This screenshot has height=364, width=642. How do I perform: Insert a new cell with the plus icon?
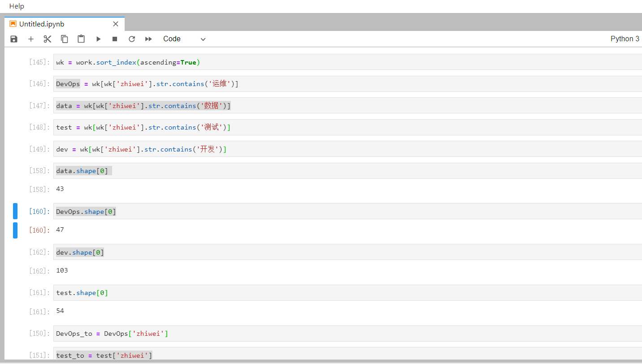click(31, 39)
